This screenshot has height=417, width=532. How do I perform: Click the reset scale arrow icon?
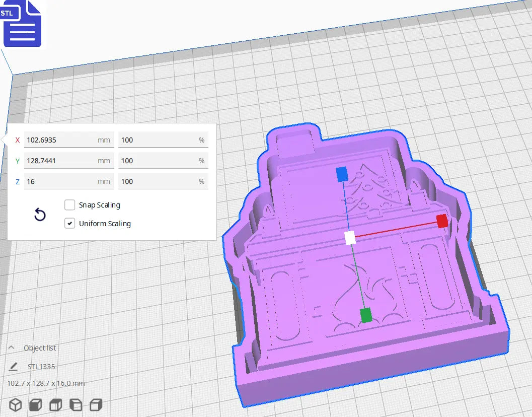[40, 214]
